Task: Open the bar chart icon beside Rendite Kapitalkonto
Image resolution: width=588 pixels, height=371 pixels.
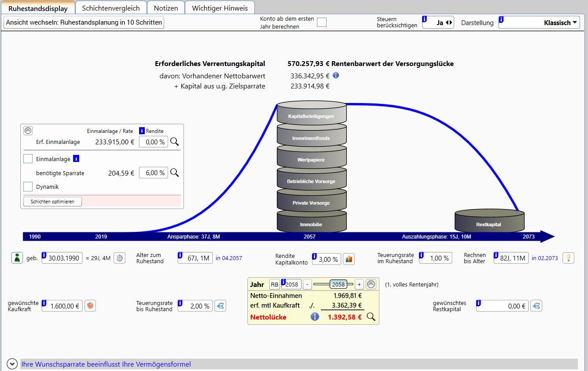Action: (x=349, y=259)
